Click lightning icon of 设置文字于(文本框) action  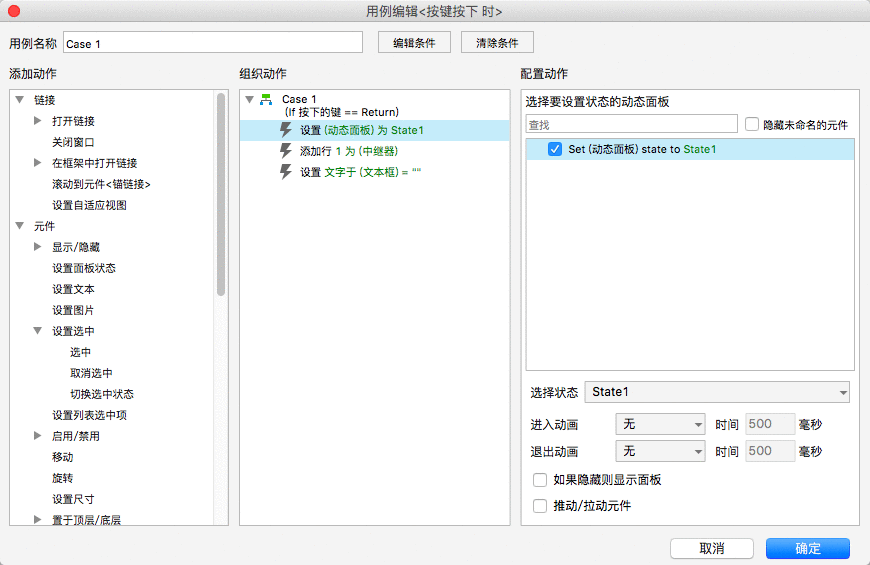(x=286, y=172)
